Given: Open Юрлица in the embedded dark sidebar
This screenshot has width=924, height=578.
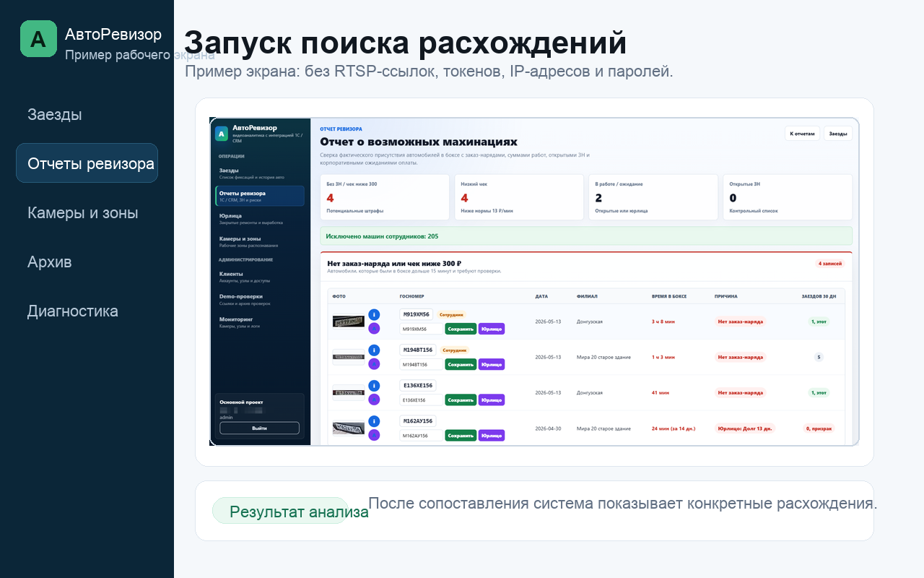Looking at the screenshot, I should [x=260, y=218].
